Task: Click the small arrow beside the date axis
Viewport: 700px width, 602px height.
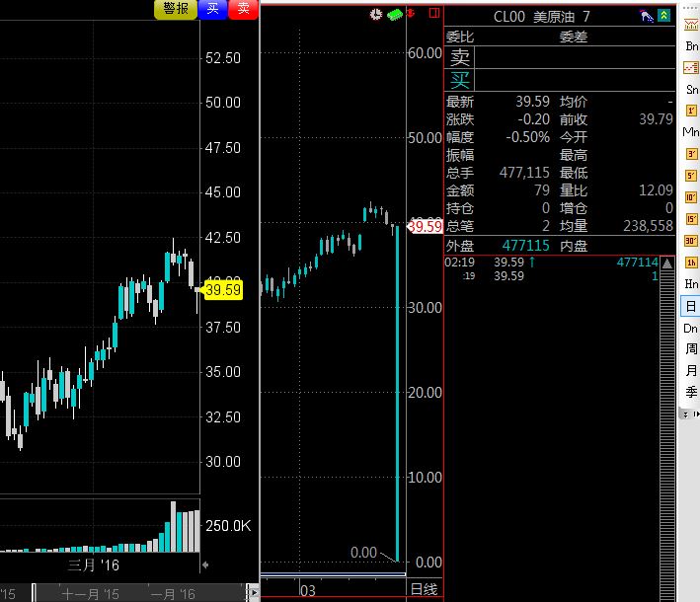Action: [205, 564]
